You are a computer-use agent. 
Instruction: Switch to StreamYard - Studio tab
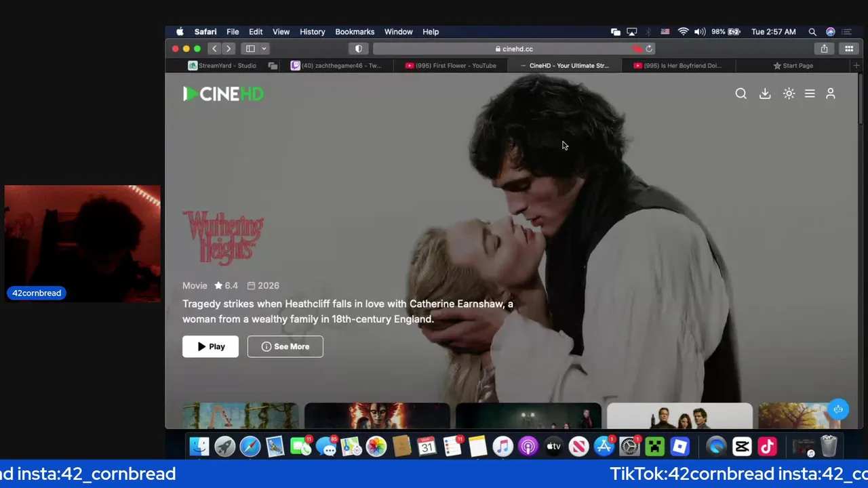click(222, 66)
